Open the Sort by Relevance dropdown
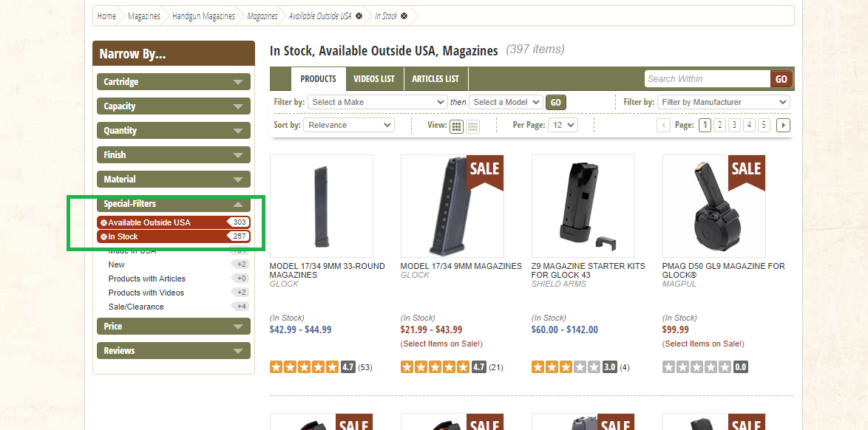The width and height of the screenshot is (868, 430). pyautogui.click(x=349, y=125)
